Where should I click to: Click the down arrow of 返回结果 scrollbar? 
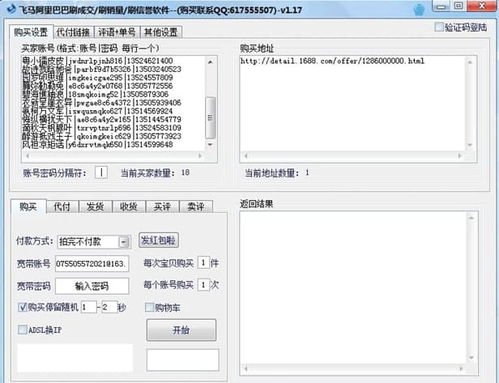pyautogui.click(x=471, y=357)
